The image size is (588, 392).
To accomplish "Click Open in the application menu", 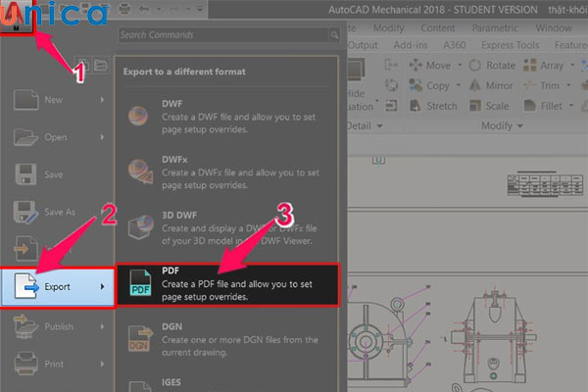I will point(58,137).
